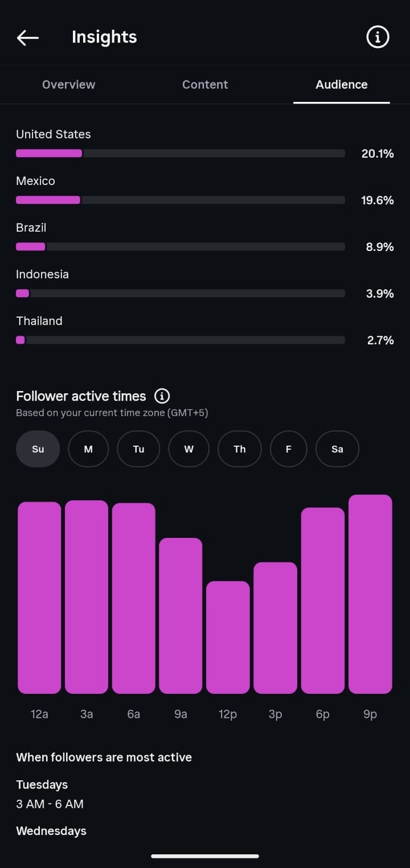
Task: Tap info icon beside Follower active times
Action: pos(162,396)
